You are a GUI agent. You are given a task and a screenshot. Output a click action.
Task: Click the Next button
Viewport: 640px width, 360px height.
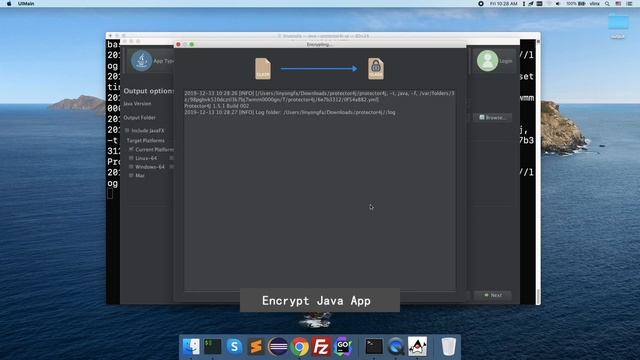pyautogui.click(x=493, y=295)
